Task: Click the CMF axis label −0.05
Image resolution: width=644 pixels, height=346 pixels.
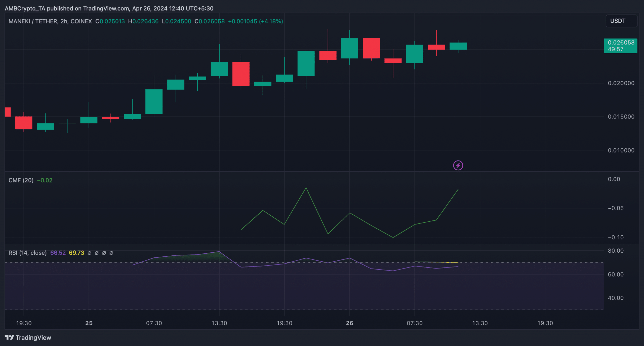Action: [x=616, y=208]
